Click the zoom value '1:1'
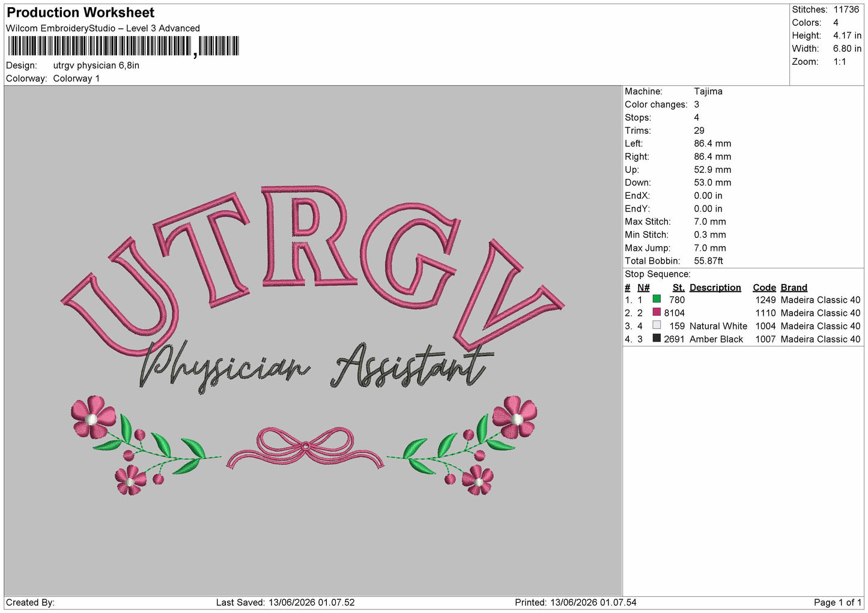The image size is (868, 613). pos(839,62)
